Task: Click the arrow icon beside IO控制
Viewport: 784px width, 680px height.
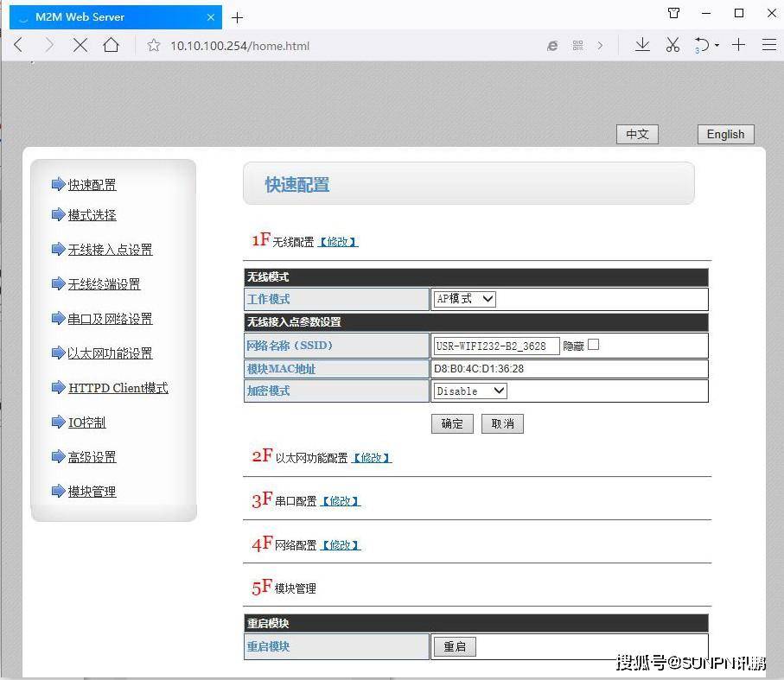Action: pos(59,421)
